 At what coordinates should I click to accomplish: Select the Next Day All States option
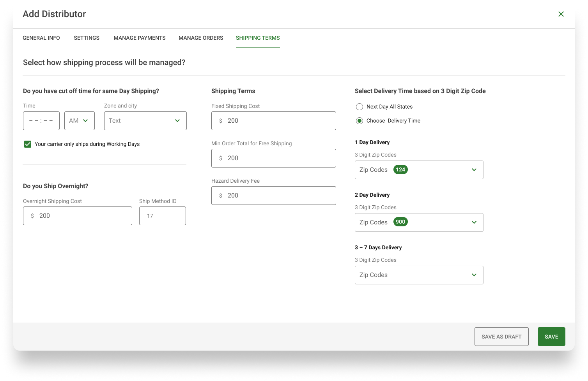(x=360, y=107)
